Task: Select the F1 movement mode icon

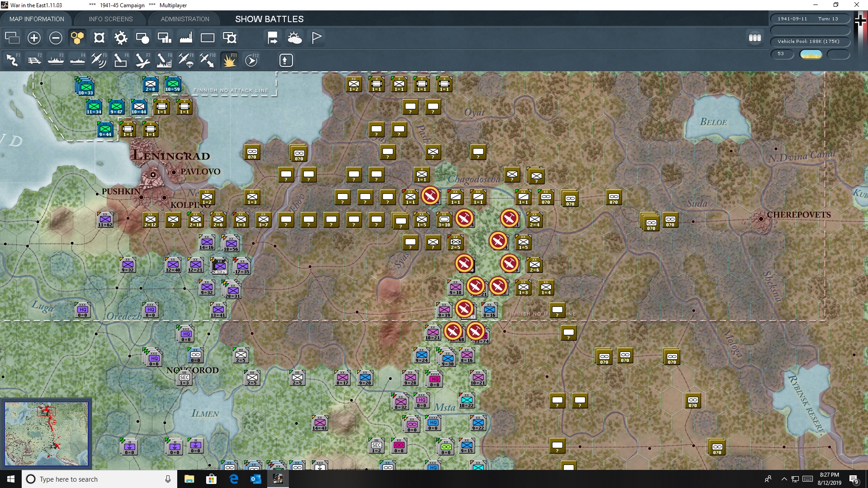Action: (12, 60)
